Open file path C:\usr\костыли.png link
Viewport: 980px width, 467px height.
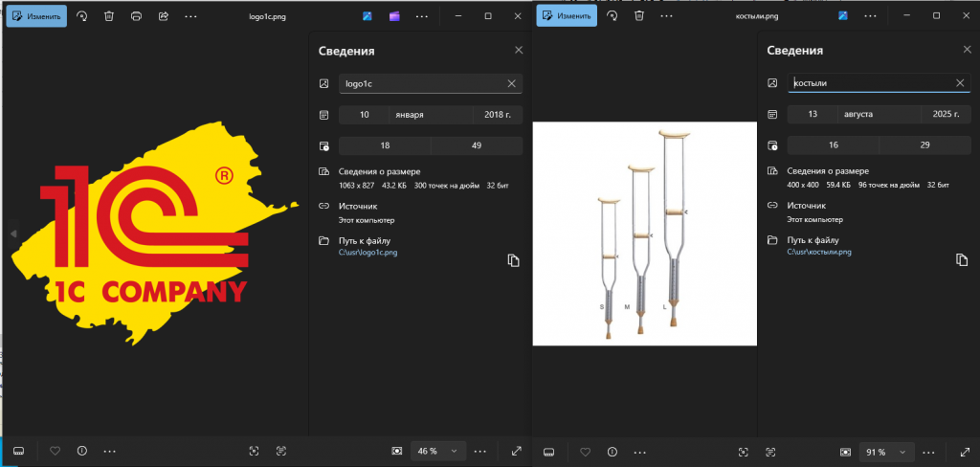(x=819, y=253)
